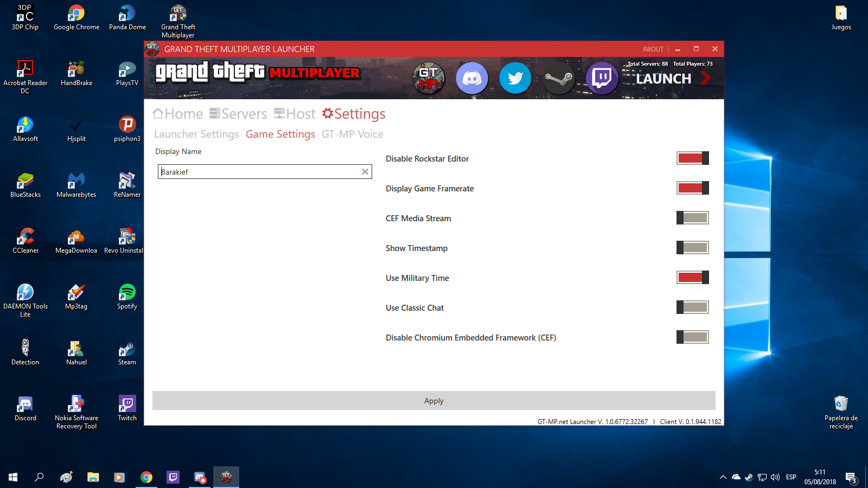Open the Twitter link in launcher header

tap(515, 78)
